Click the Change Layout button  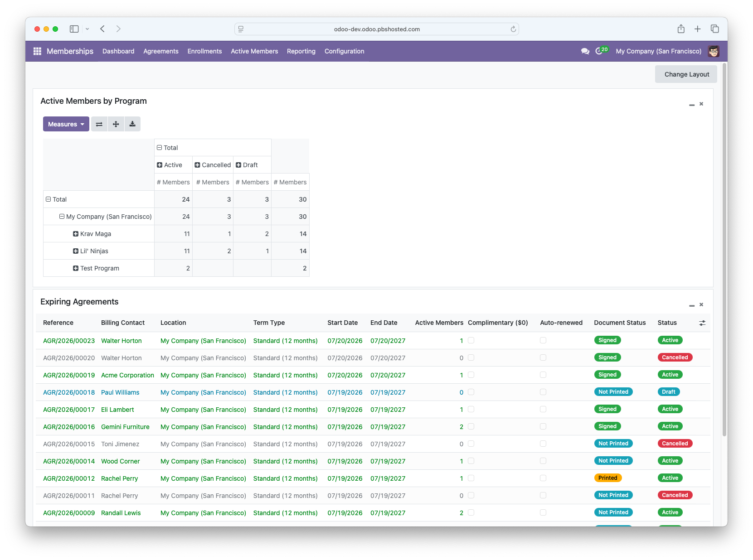pyautogui.click(x=686, y=74)
